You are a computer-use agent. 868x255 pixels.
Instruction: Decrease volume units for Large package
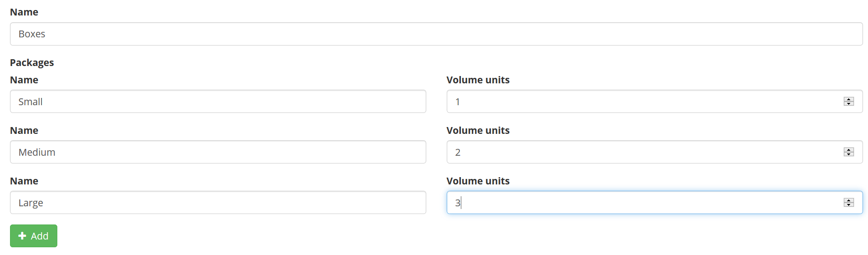pos(848,205)
